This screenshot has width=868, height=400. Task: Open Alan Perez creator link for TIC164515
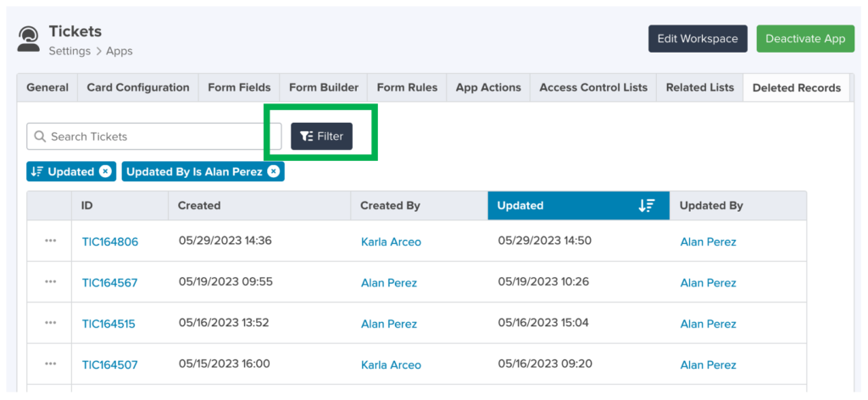pos(389,324)
